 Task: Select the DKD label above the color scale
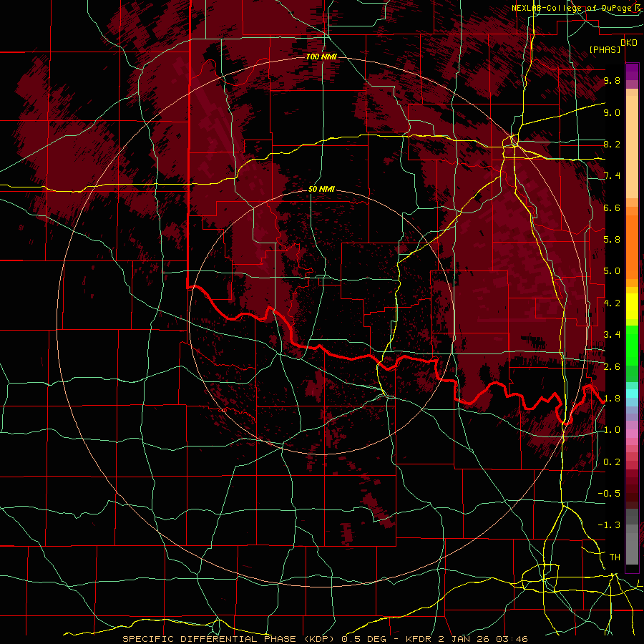click(x=629, y=43)
